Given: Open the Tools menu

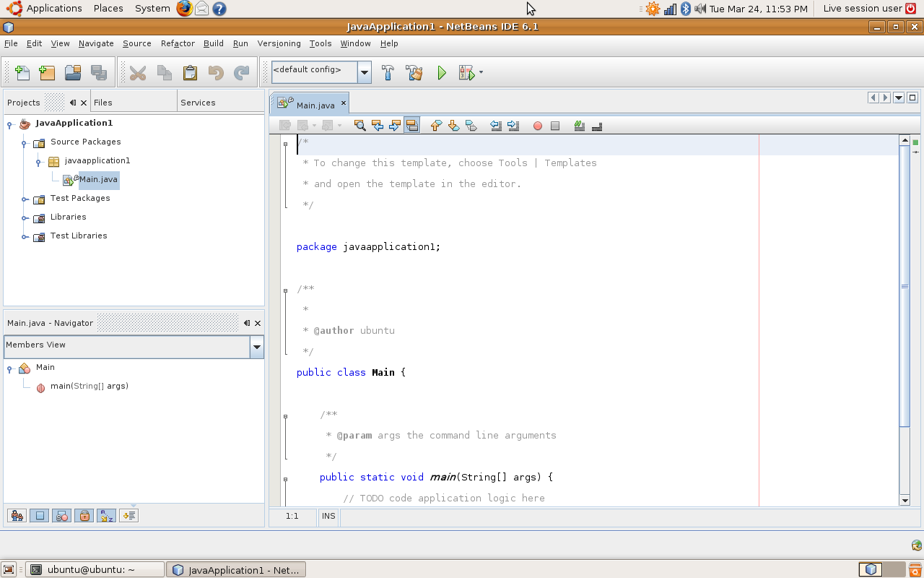Looking at the screenshot, I should pos(321,43).
